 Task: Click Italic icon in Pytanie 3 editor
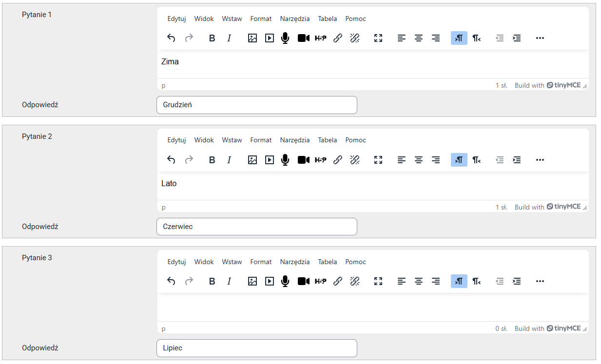pos(229,281)
